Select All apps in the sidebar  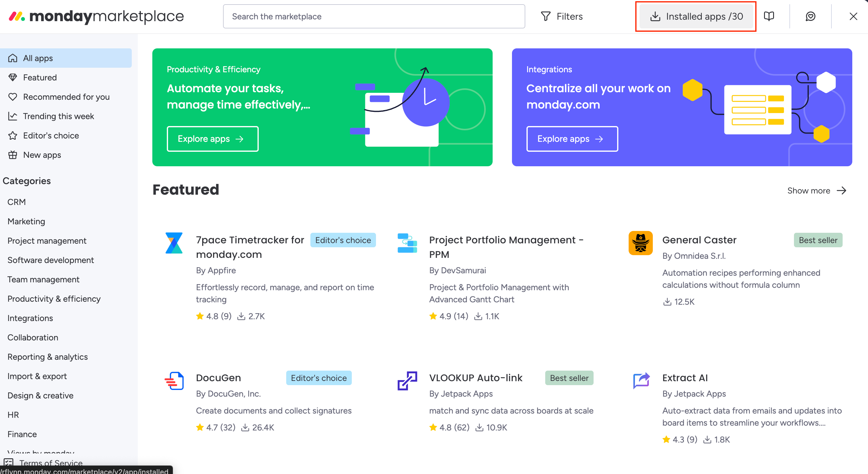66,58
